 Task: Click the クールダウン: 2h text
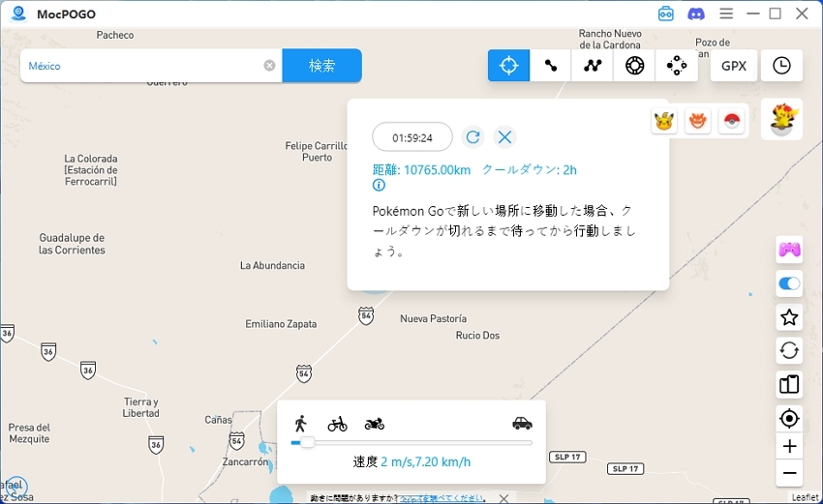click(529, 170)
